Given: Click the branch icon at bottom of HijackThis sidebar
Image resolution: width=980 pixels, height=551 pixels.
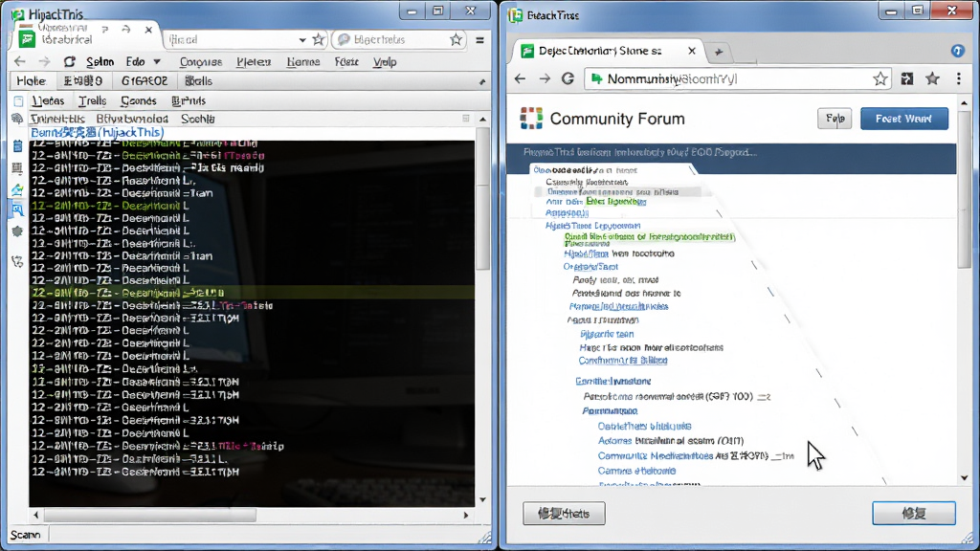Looking at the screenshot, I should click(x=17, y=262).
